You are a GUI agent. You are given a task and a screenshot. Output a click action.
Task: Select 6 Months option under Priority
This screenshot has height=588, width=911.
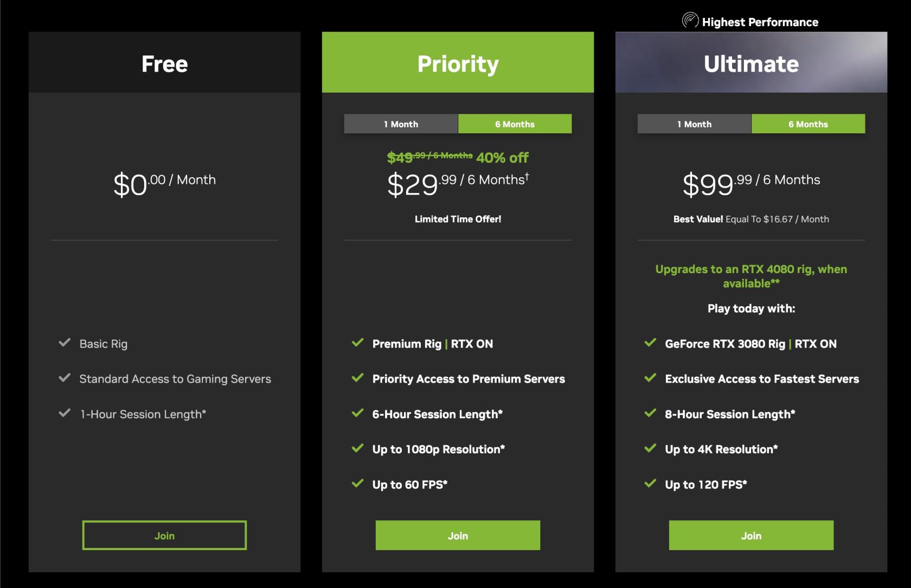515,124
